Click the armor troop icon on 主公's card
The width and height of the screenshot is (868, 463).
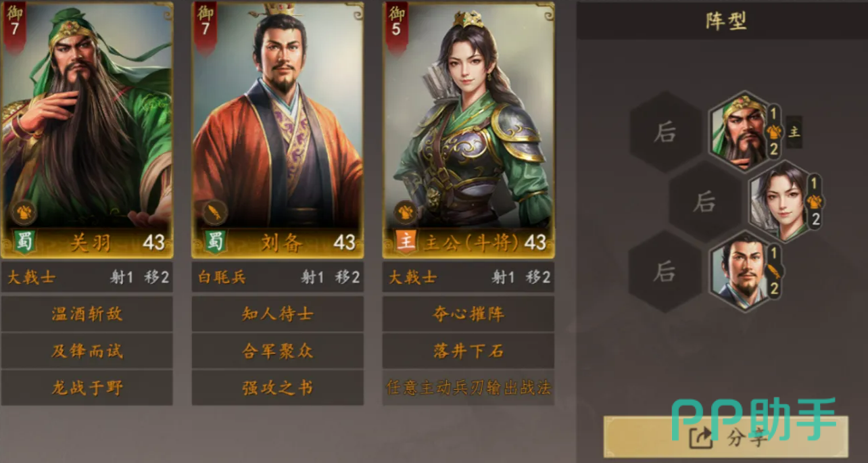(x=405, y=212)
